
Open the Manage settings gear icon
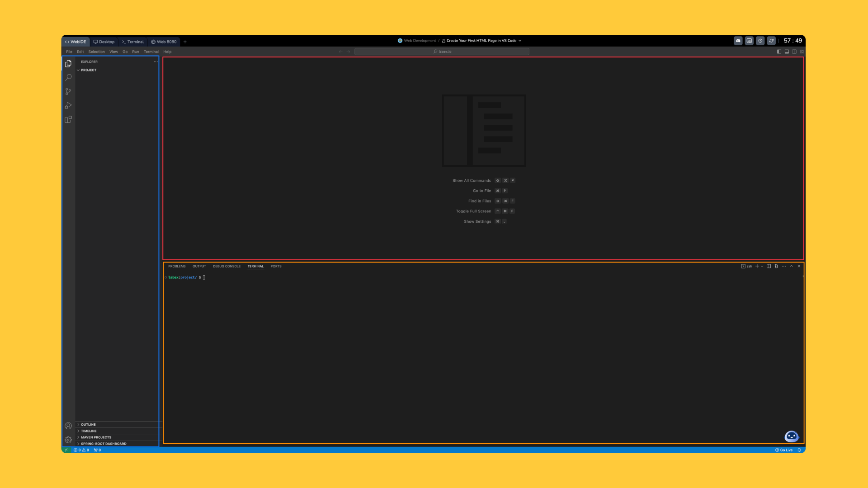[x=68, y=439]
